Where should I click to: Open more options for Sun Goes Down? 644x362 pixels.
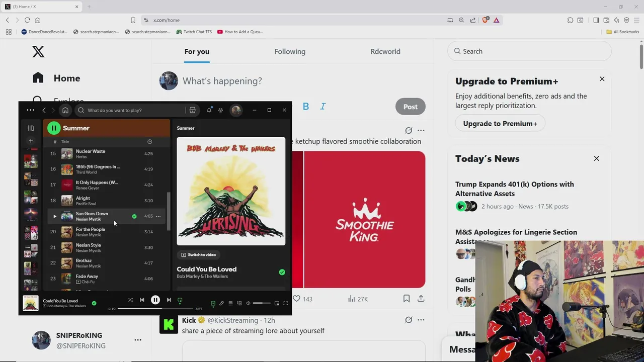158,216
